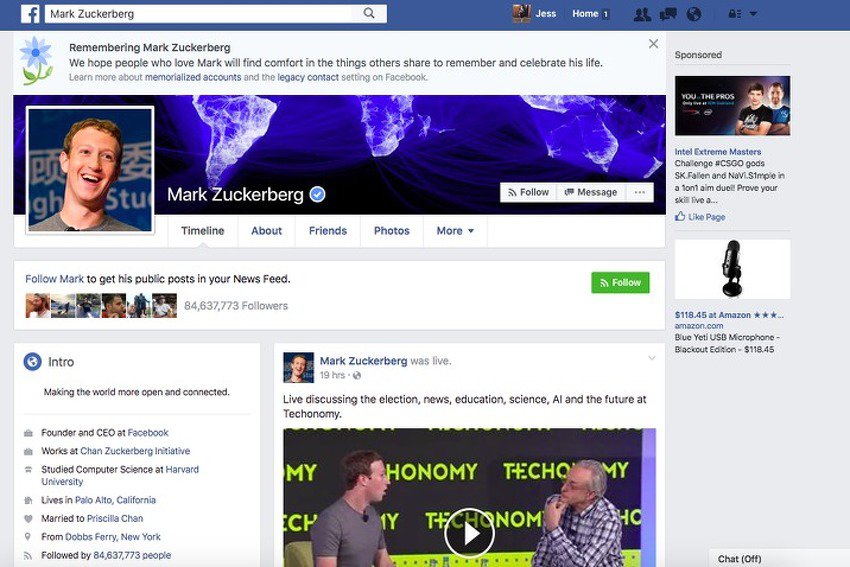The height and width of the screenshot is (567, 850).
Task: Click the Message button on cover
Action: pyautogui.click(x=591, y=192)
